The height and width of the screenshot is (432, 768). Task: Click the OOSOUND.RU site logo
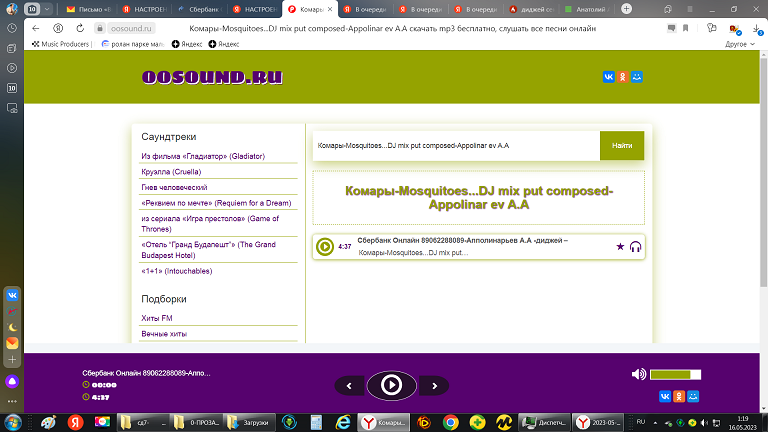[x=212, y=77]
